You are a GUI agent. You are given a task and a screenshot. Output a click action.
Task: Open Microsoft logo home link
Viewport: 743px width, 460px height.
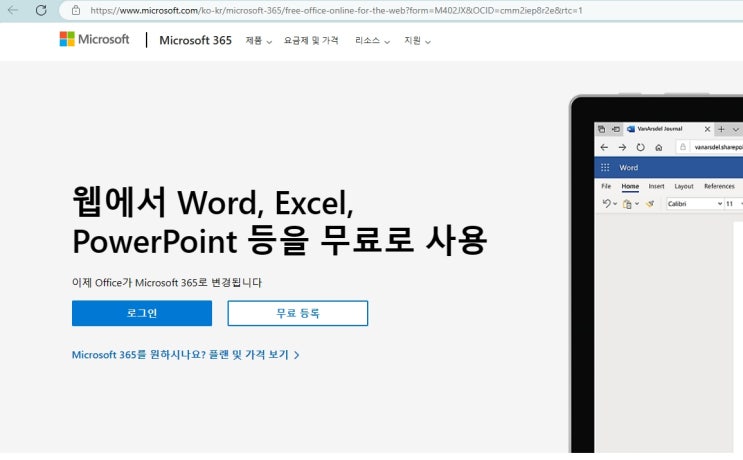(x=94, y=39)
